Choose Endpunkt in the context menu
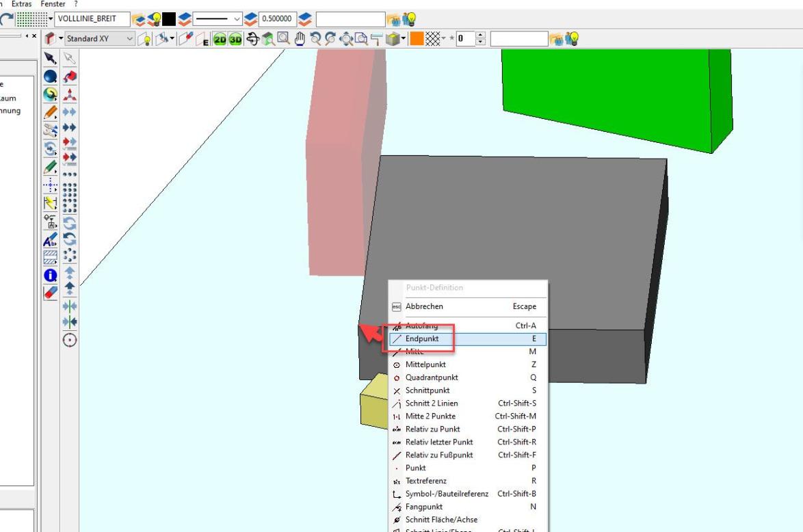 click(421, 339)
